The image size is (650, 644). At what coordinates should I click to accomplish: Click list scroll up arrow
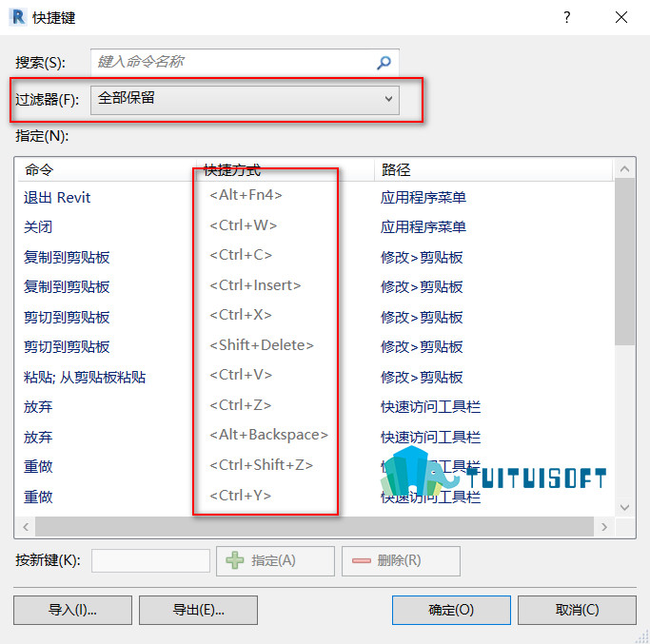[624, 168]
